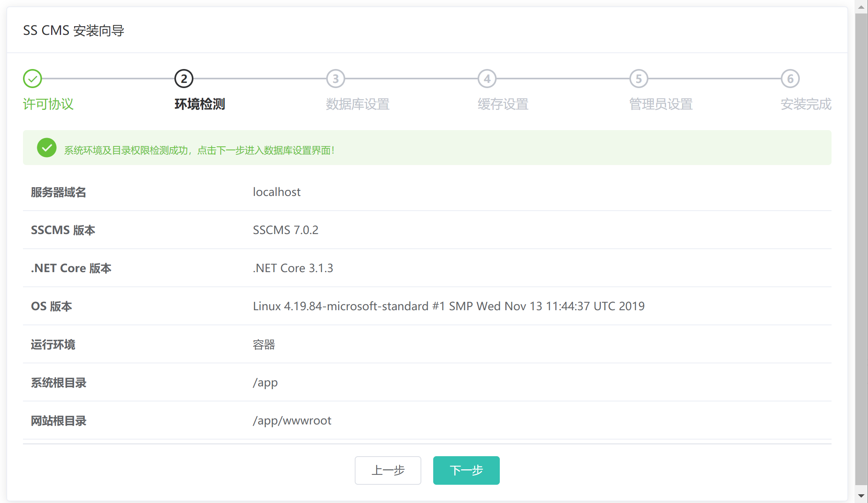Click the step 4 circle icon

coord(487,79)
